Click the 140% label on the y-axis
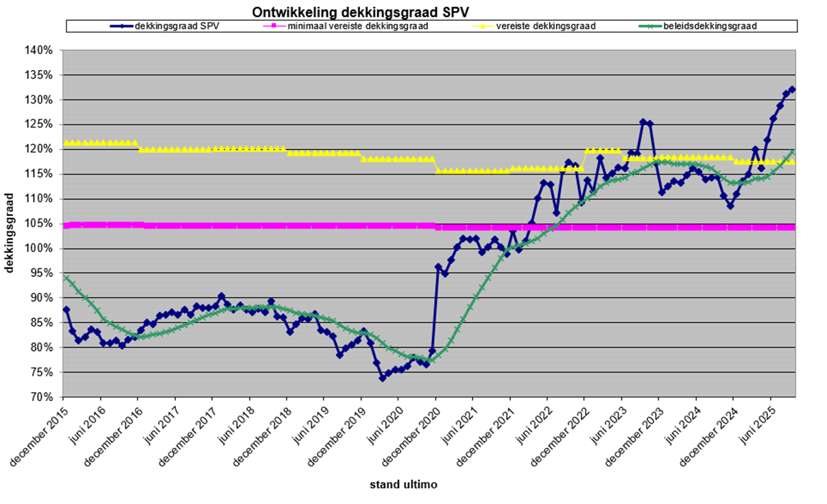The image size is (827, 504). pos(40,50)
